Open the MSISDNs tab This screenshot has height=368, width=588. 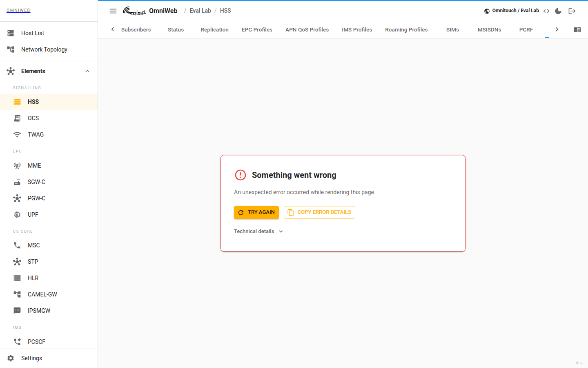[x=489, y=29]
